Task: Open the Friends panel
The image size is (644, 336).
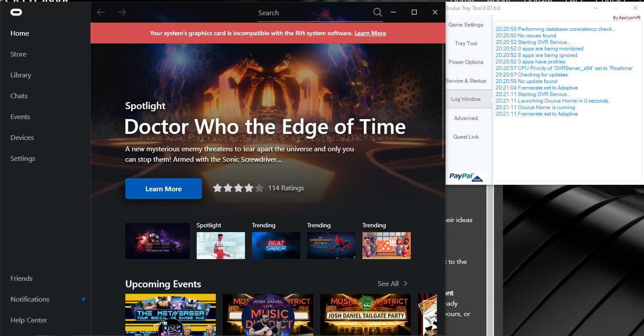Action: click(x=22, y=279)
